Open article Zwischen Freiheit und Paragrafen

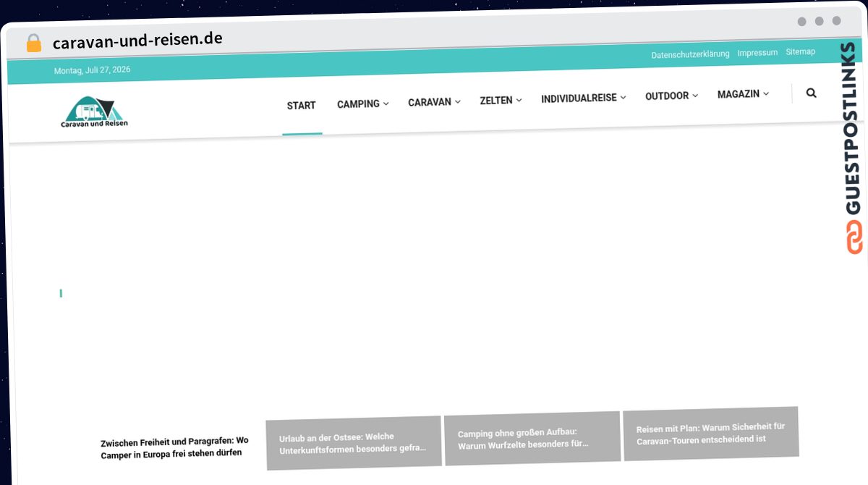(x=174, y=447)
